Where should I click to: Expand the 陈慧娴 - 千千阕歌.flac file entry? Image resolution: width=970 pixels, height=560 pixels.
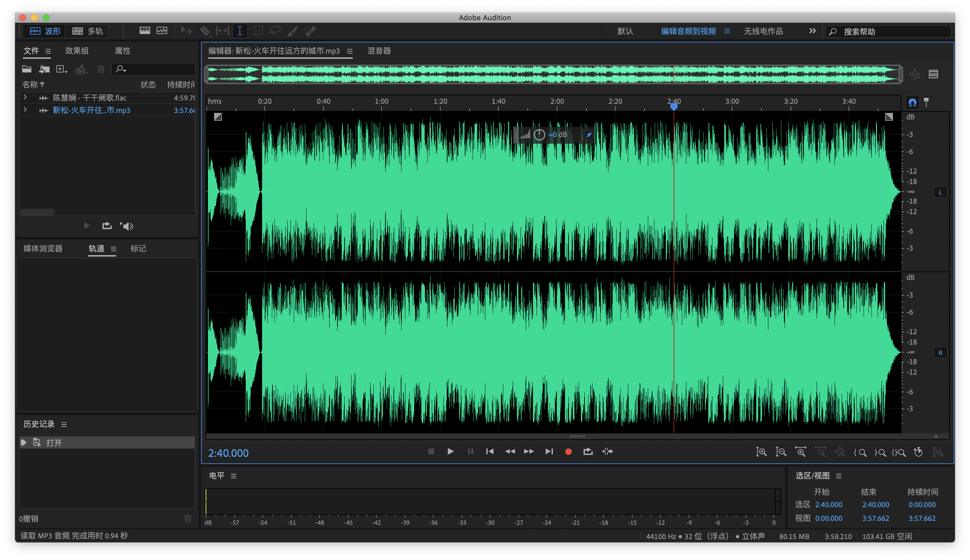point(25,97)
